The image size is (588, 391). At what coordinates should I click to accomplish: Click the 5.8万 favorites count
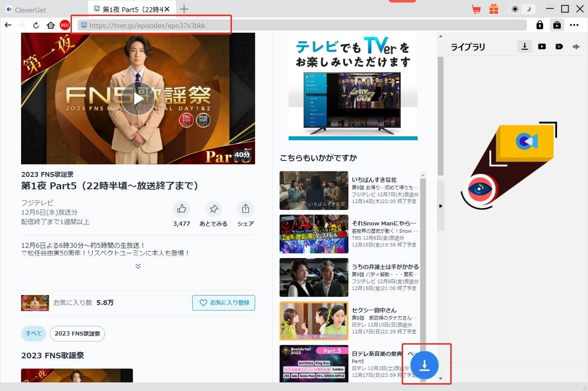(105, 303)
